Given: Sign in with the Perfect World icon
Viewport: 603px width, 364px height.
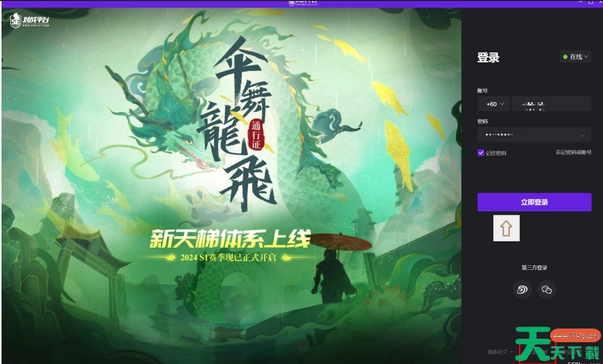Looking at the screenshot, I should tap(522, 289).
